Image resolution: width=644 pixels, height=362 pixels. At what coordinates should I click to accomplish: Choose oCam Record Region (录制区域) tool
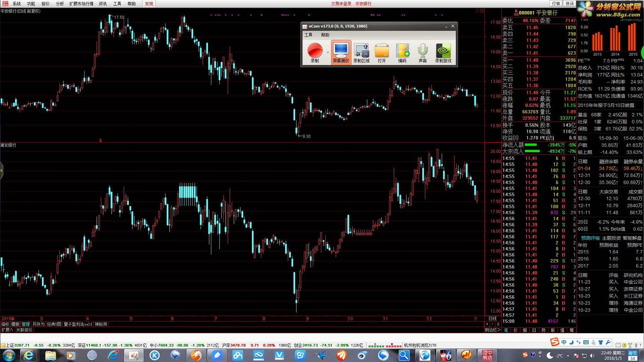pos(361,53)
